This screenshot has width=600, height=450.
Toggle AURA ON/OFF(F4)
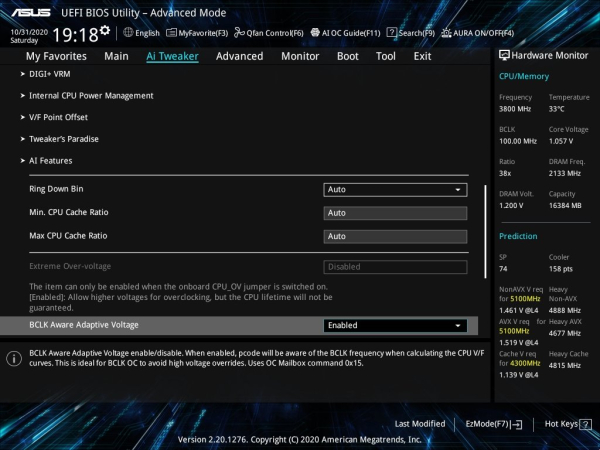(484, 33)
